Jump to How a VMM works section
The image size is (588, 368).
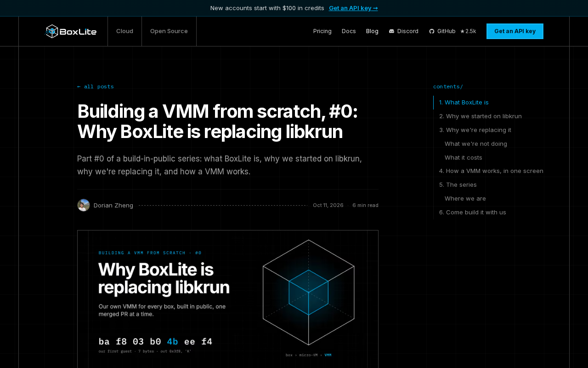point(491,171)
